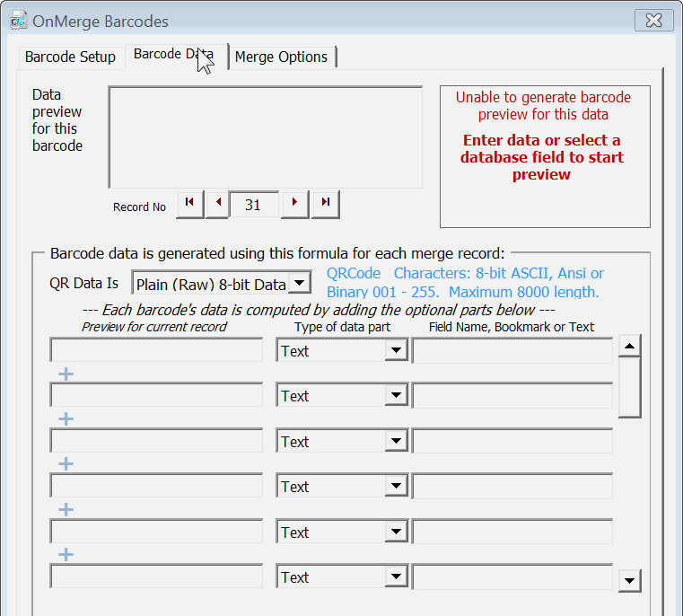
Task: Close the OnMerge Barcodes window
Action: click(653, 20)
